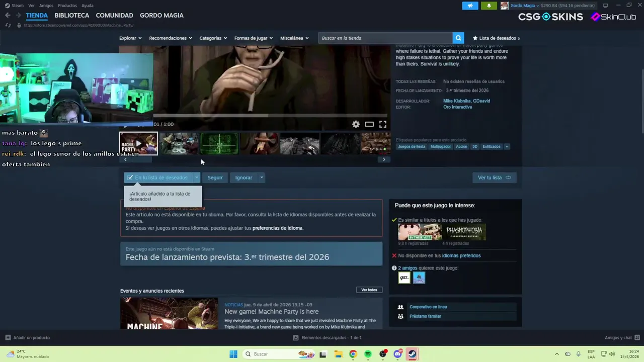
Task: Switch video to theater mode
Action: click(369, 124)
